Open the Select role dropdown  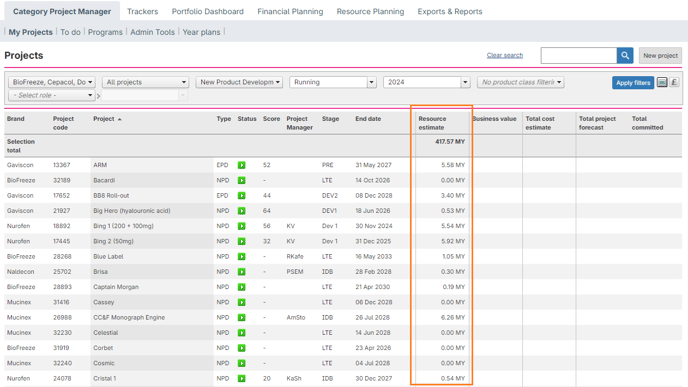click(52, 95)
